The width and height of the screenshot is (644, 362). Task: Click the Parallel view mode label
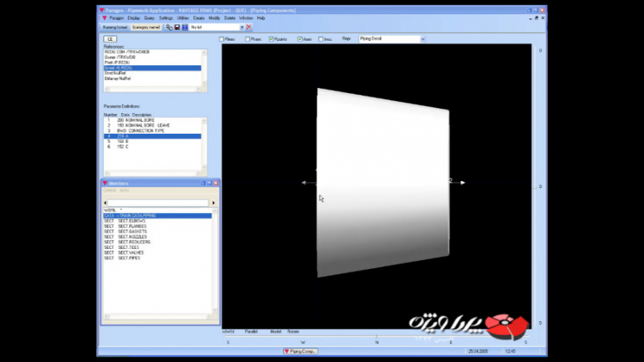tap(251, 332)
